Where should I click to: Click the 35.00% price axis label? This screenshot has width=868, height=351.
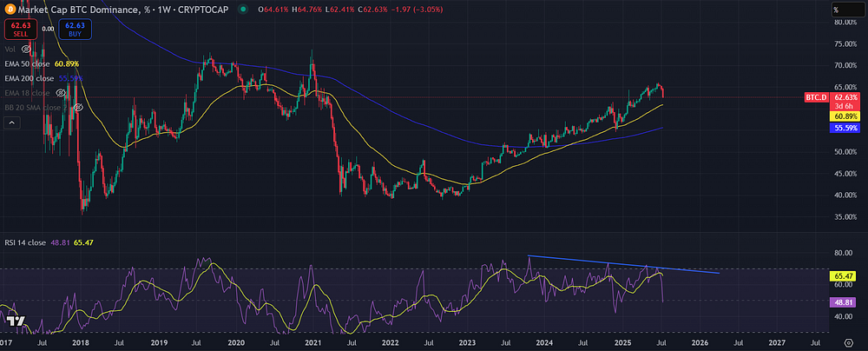pyautogui.click(x=845, y=217)
